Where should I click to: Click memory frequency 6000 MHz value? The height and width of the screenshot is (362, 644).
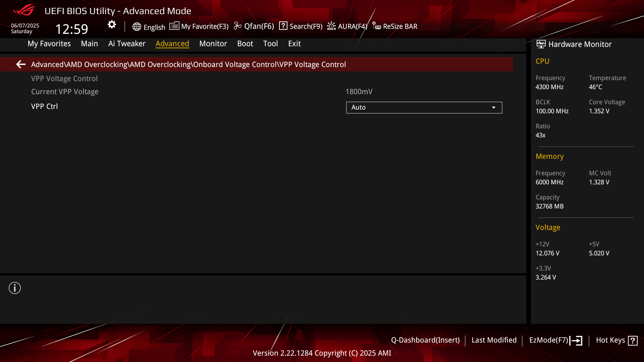pos(549,182)
